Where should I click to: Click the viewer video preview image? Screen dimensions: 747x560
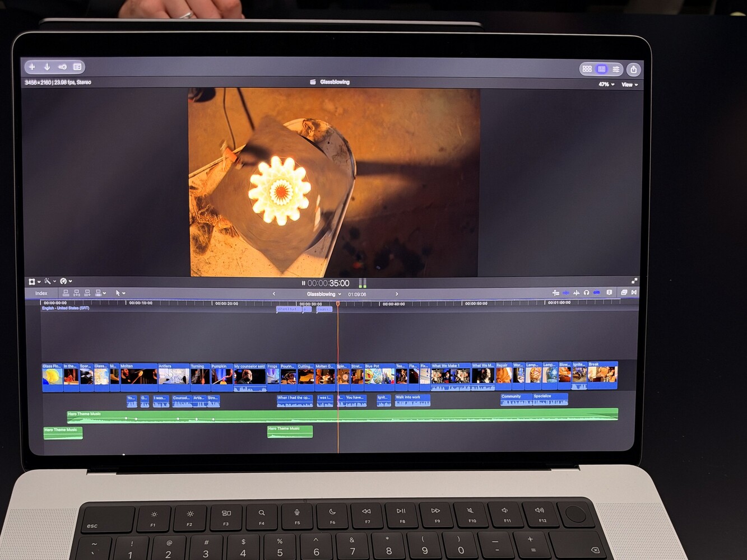coord(334,183)
